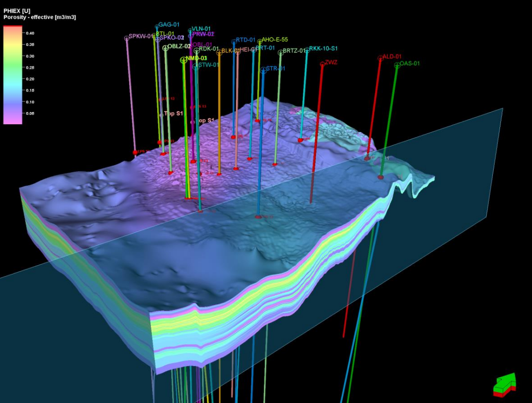This screenshot has width=532, height=403.
Task: Select the BRT-01 well label
Action: (266, 48)
